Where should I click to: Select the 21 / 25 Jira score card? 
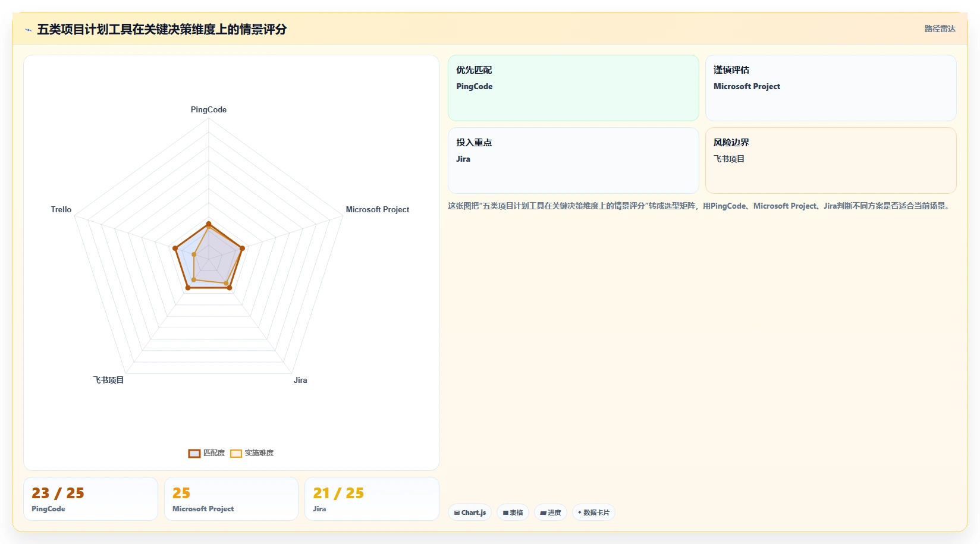pyautogui.click(x=372, y=499)
